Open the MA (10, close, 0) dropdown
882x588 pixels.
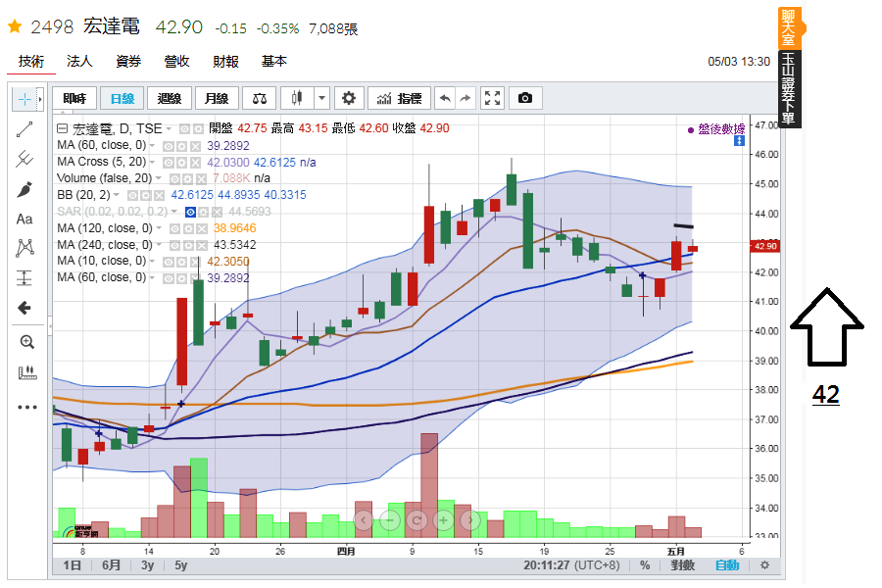[x=152, y=261]
